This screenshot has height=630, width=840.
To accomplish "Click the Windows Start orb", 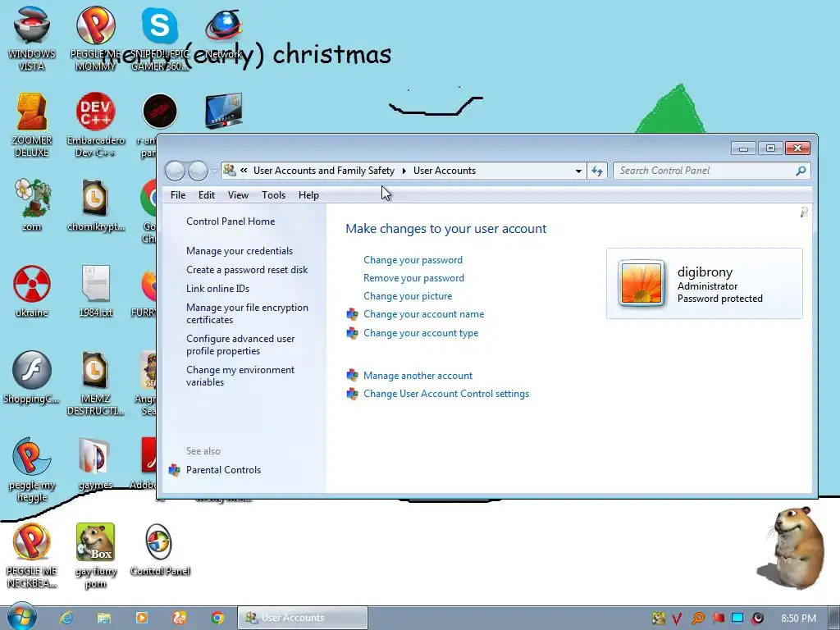I will tap(22, 617).
